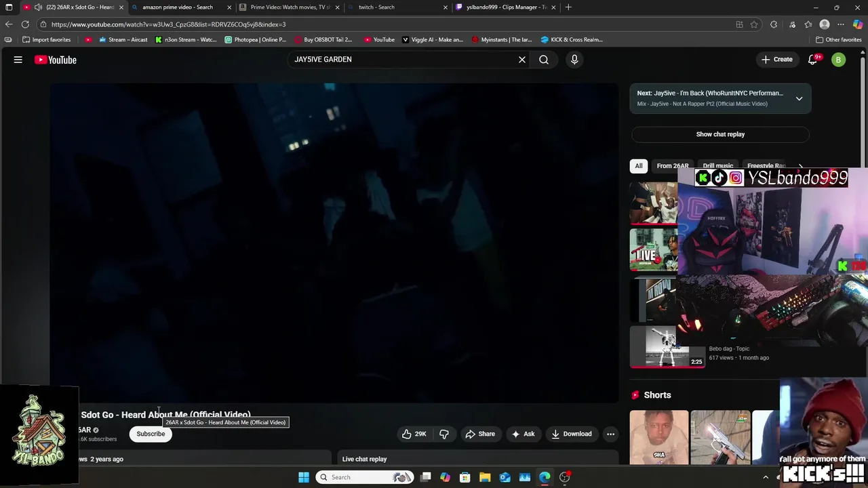
Task: Share the video
Action: coord(480,434)
